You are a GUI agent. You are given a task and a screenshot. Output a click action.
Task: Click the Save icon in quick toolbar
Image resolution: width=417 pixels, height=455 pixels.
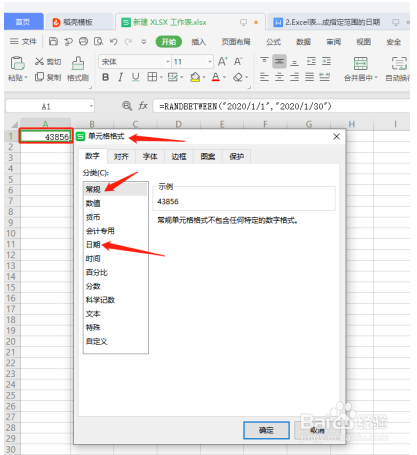click(x=53, y=41)
